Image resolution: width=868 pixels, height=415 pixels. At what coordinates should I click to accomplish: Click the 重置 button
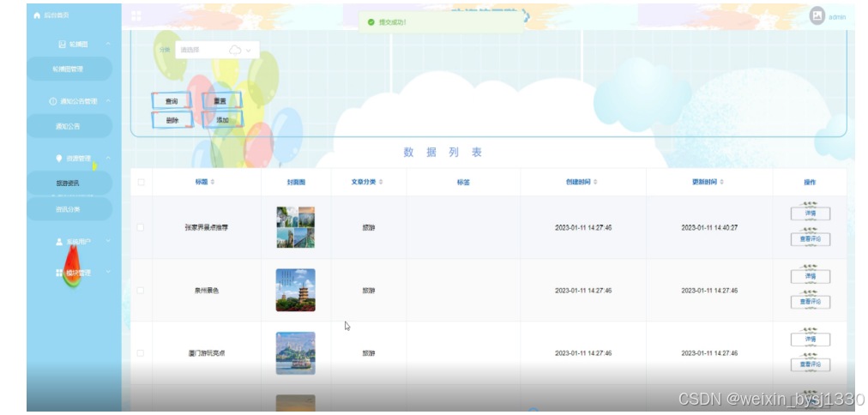coord(221,101)
